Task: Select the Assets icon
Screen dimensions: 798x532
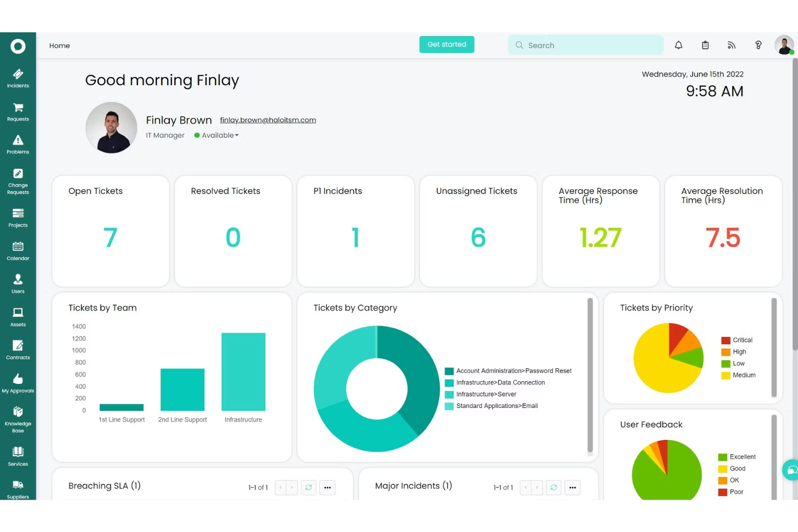Action: (x=18, y=316)
